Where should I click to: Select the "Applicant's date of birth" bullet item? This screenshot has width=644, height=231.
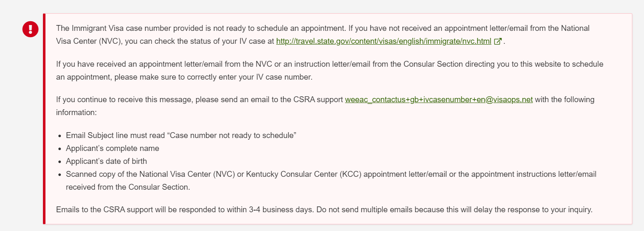[106, 161]
